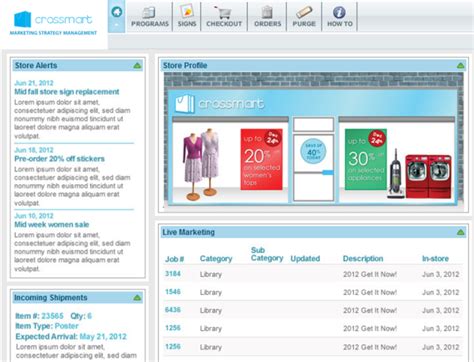Viewport: 474px width, 362px height.
Task: Click the crossmart logo
Action: [53, 19]
